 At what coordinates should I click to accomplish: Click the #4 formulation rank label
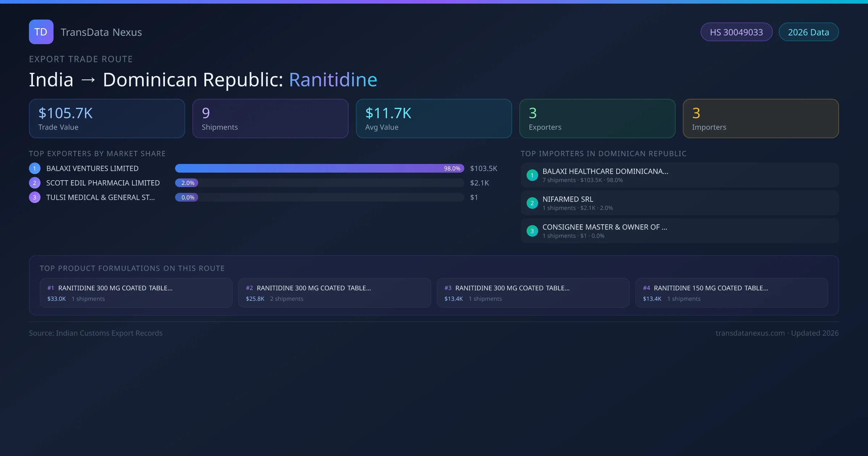(646, 288)
